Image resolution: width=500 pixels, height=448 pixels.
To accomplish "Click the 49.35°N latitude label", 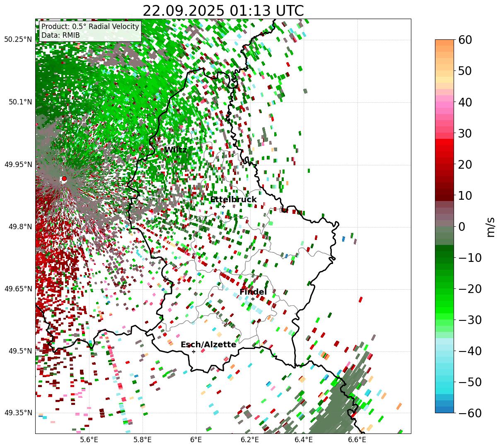I will 18,413.
